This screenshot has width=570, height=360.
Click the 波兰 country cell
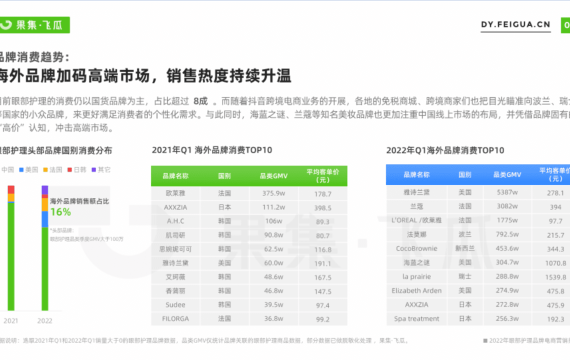coord(465,235)
